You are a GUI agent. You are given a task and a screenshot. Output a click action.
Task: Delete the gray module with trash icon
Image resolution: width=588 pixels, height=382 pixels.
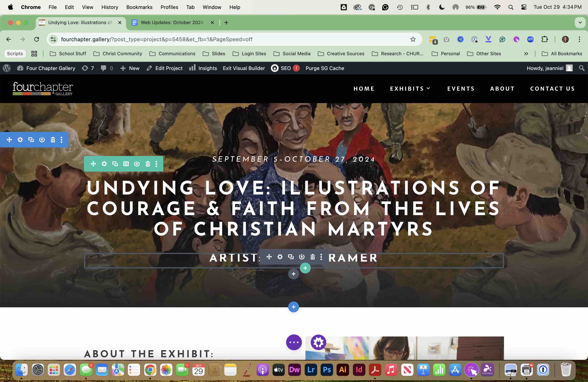click(312, 257)
